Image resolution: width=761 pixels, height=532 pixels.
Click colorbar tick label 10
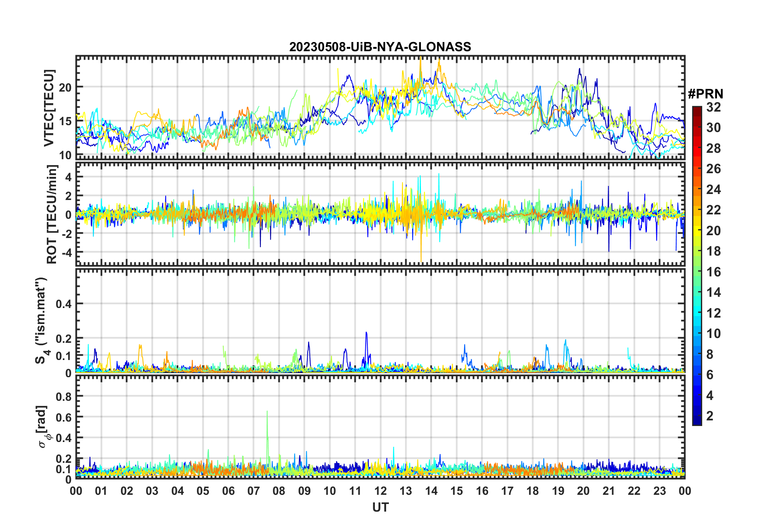[713, 334]
